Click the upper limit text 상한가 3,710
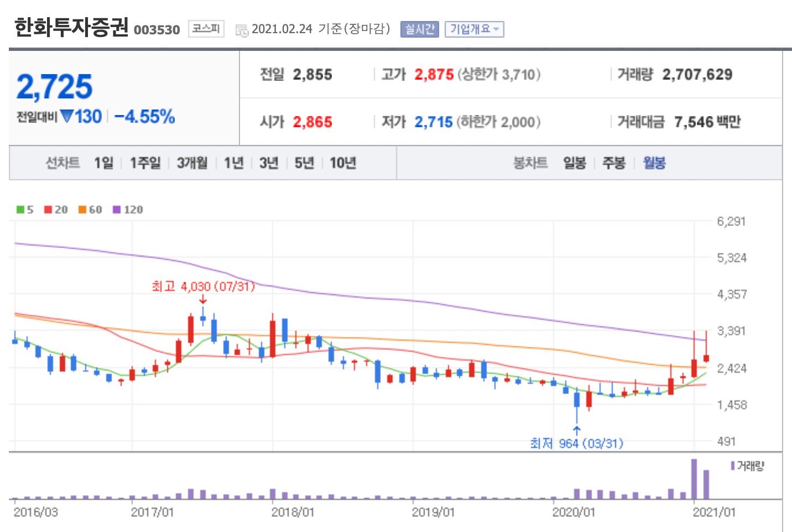Image resolution: width=792 pixels, height=532 pixels. point(499,75)
